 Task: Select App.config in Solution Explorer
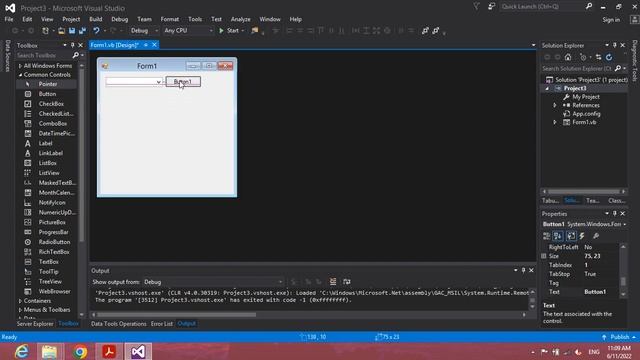(x=586, y=114)
